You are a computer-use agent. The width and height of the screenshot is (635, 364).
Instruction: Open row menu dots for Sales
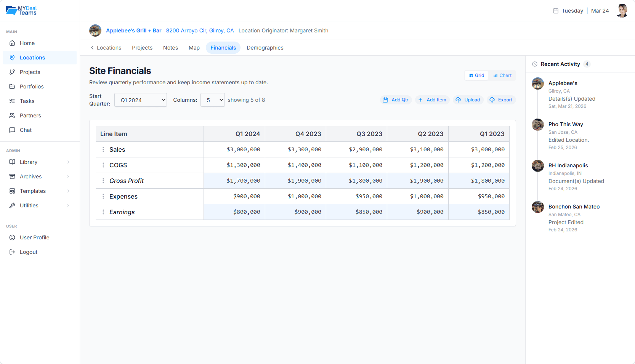point(103,149)
